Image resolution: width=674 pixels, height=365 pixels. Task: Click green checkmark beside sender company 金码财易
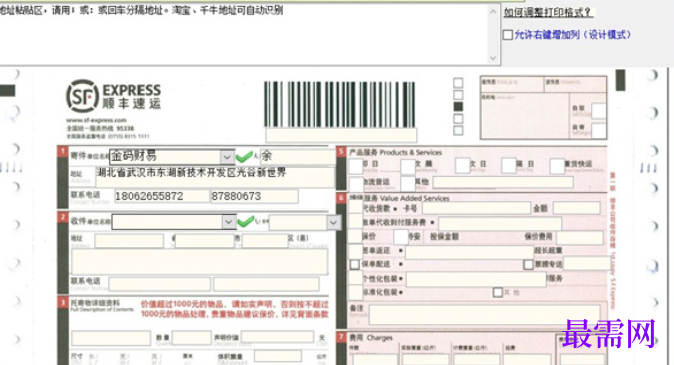pos(244,156)
